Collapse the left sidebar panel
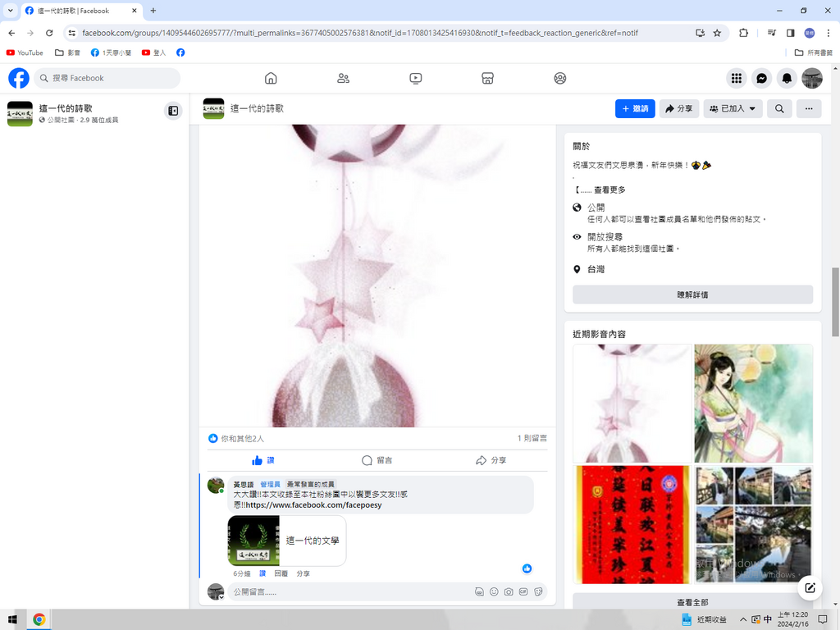 point(173,111)
